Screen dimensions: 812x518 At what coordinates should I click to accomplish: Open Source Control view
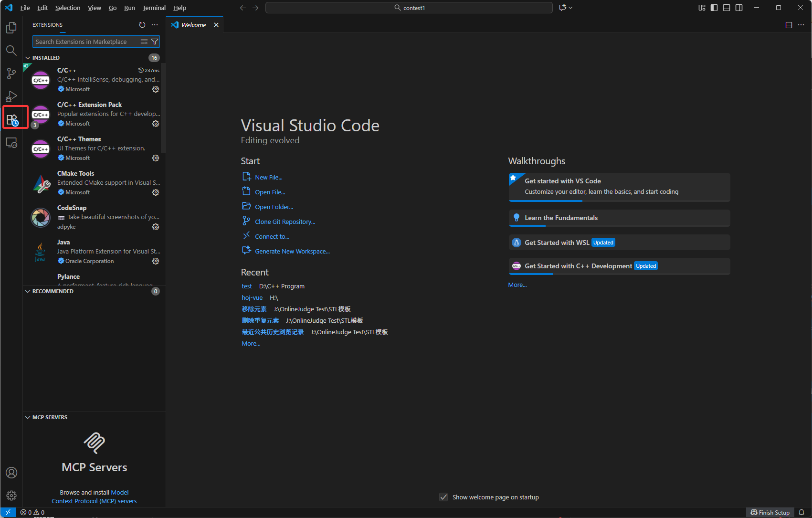tap(11, 73)
